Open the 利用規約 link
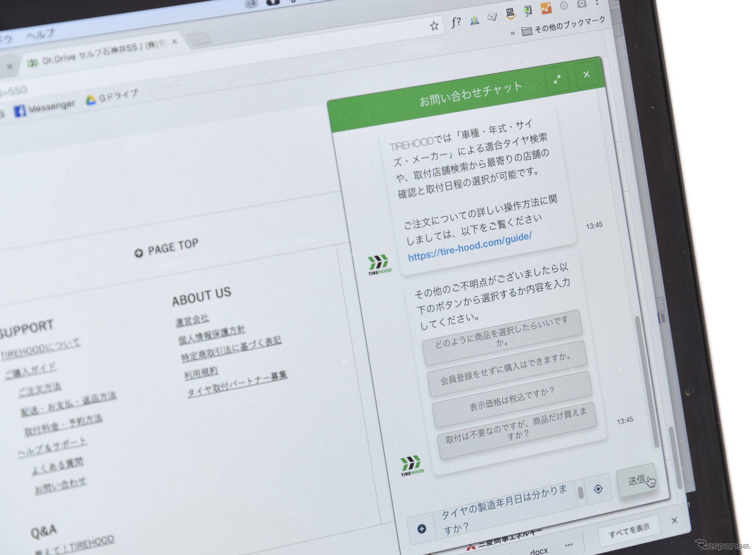 [x=200, y=373]
